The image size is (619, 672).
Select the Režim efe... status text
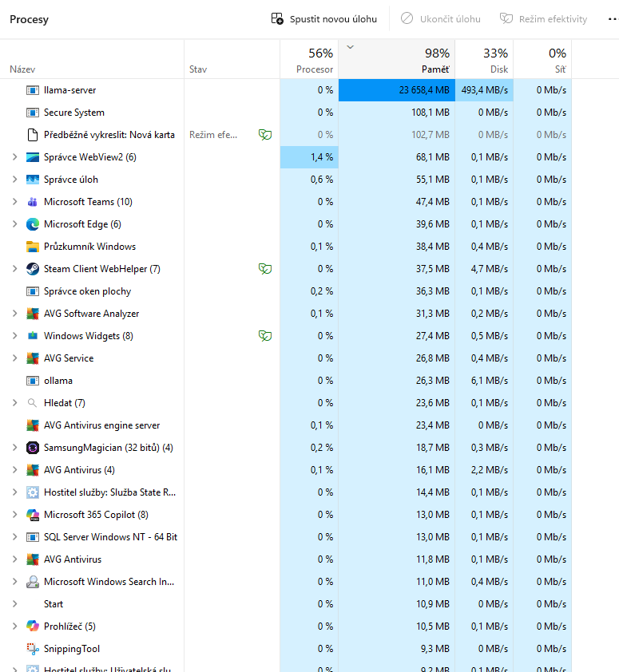pyautogui.click(x=213, y=135)
